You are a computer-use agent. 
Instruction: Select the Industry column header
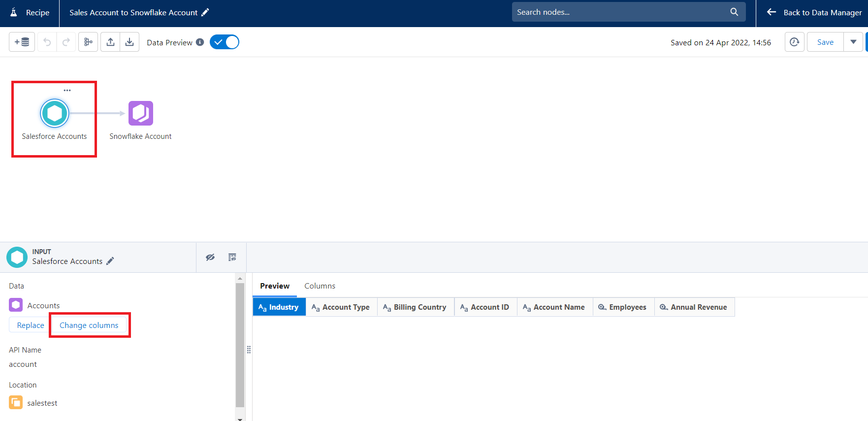coord(279,307)
